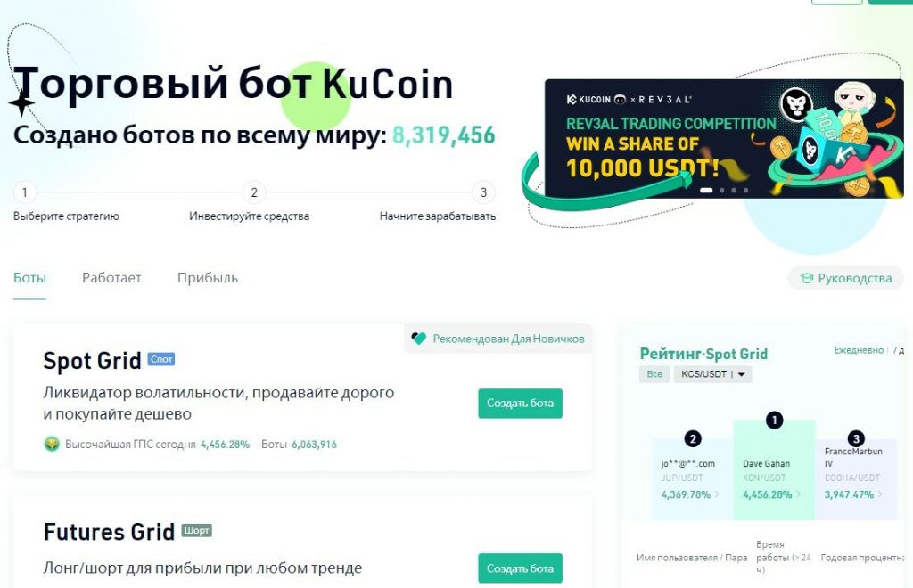Open the Прибыль tab
The image size is (913, 588).
click(207, 278)
